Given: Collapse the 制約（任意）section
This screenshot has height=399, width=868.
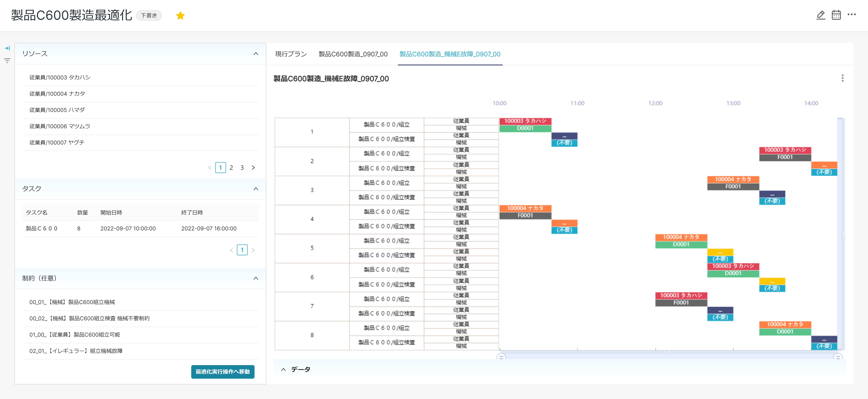Looking at the screenshot, I should [256, 278].
